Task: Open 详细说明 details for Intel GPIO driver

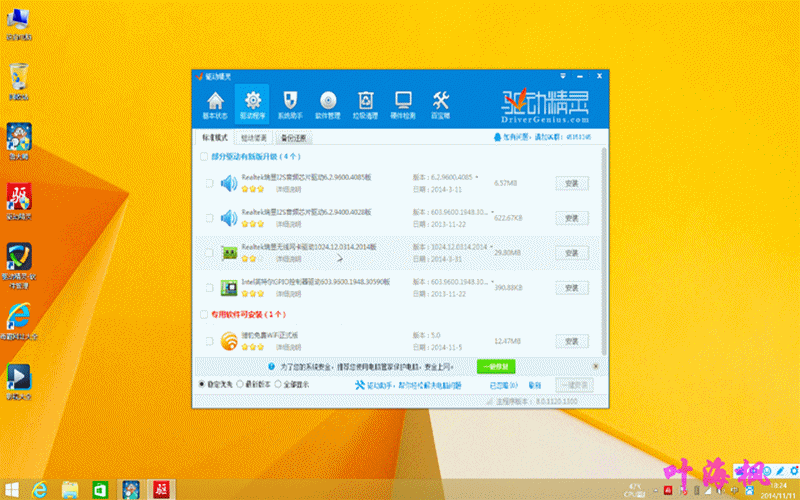Action: pos(289,294)
